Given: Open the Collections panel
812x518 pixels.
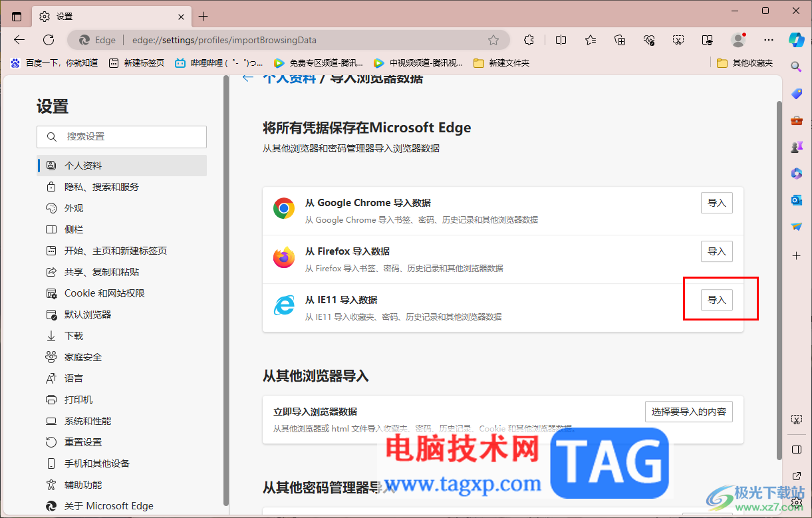Looking at the screenshot, I should tap(620, 40).
